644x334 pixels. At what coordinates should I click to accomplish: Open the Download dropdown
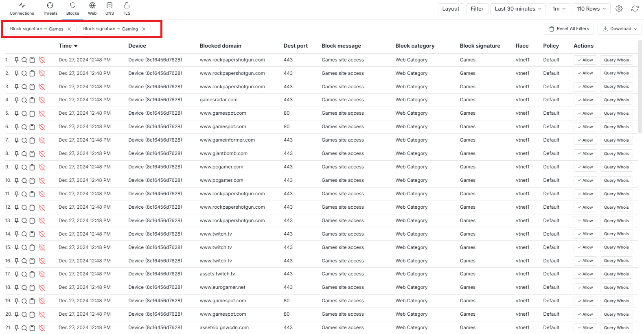[x=620, y=29]
